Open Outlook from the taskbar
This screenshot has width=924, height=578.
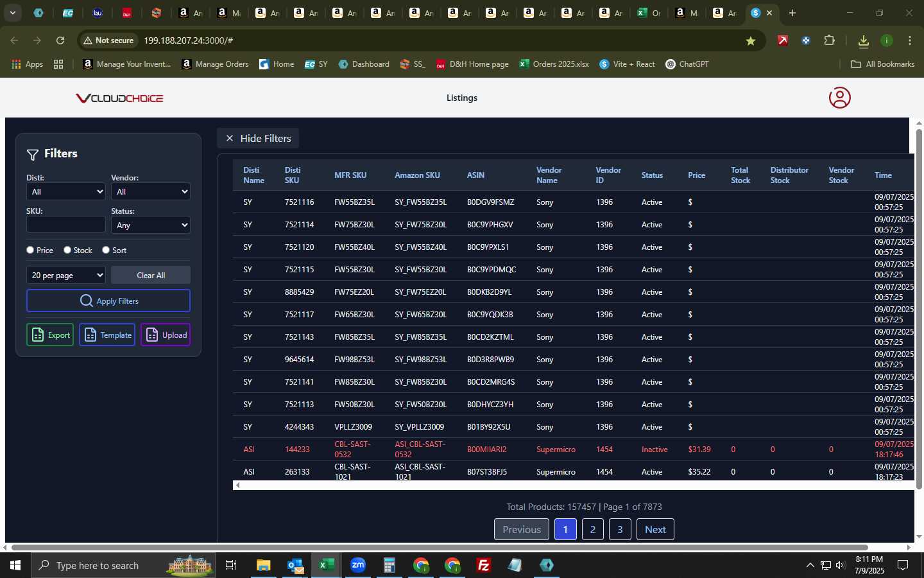(295, 565)
